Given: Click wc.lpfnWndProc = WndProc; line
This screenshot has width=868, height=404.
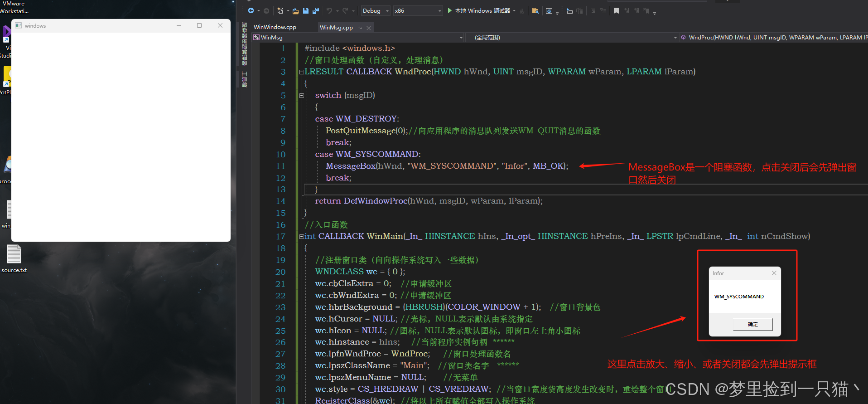Looking at the screenshot, I should (x=372, y=354).
